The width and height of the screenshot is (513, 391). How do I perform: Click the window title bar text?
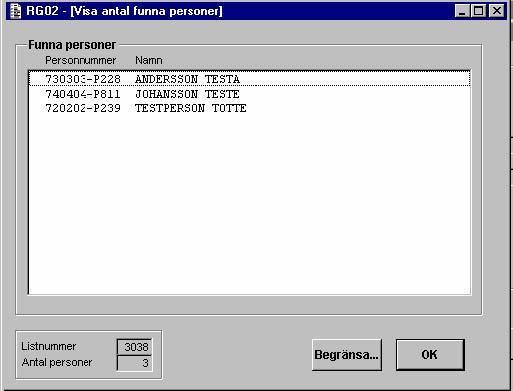coord(124,11)
